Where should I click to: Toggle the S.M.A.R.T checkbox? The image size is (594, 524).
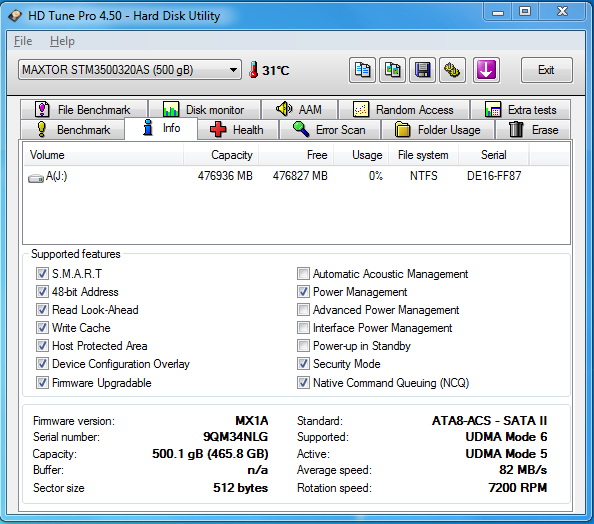pyautogui.click(x=42, y=274)
